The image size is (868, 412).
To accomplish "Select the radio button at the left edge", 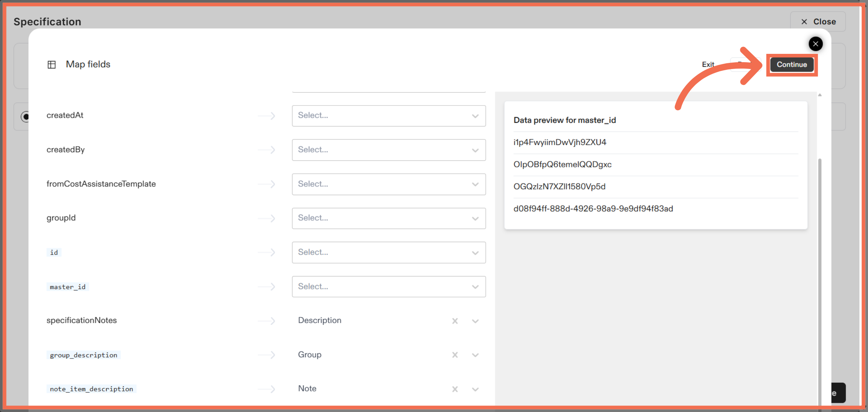I will coord(26,116).
